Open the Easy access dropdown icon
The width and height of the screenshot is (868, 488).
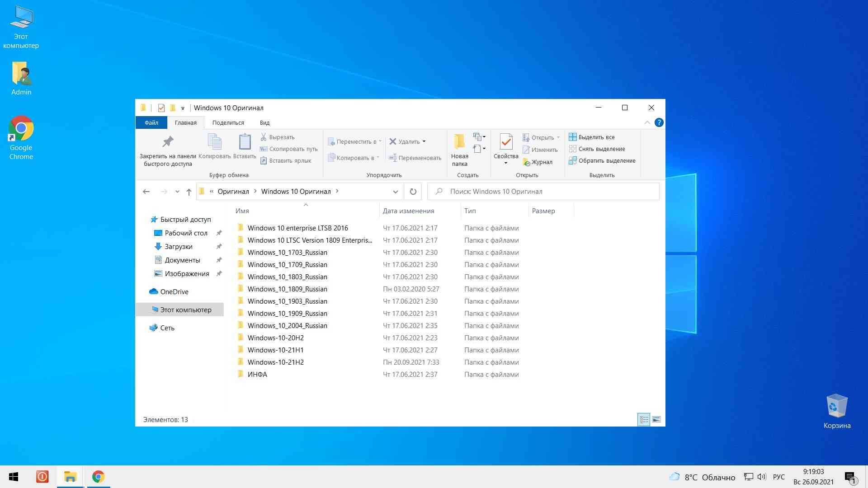479,148
